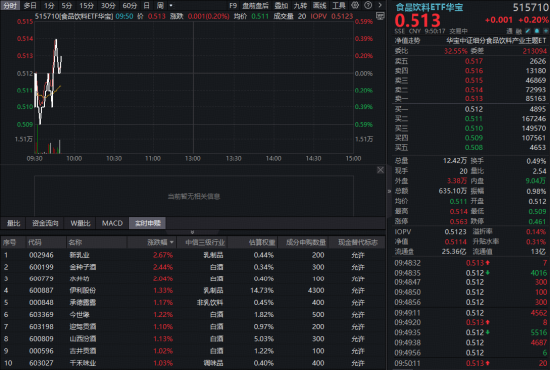Select the W量比 indicator tab
Viewport: 550px width, 370px height.
80,223
